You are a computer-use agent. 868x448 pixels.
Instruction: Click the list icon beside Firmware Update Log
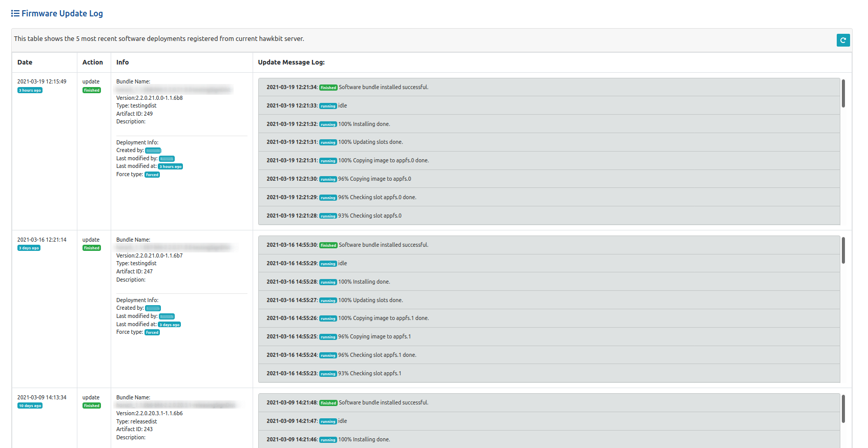tap(15, 13)
